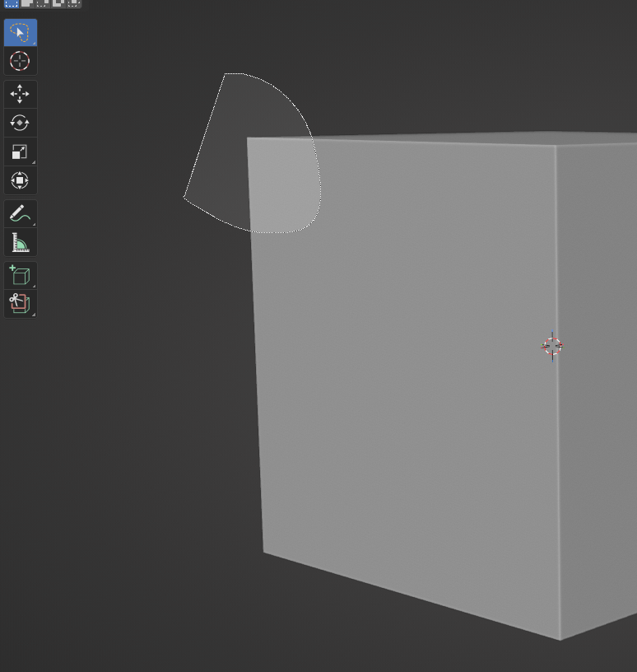Click the scissors cutter tool icon
Image resolution: width=637 pixels, height=672 pixels.
[x=20, y=303]
